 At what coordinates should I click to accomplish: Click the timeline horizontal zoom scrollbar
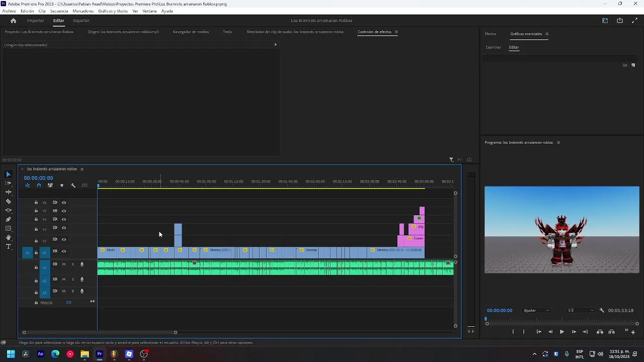click(100, 332)
